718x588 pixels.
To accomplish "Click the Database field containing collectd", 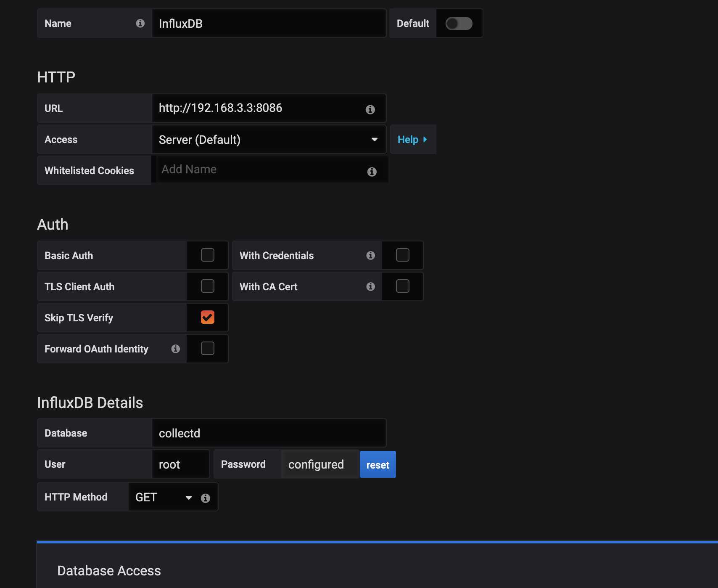I will [x=269, y=433].
